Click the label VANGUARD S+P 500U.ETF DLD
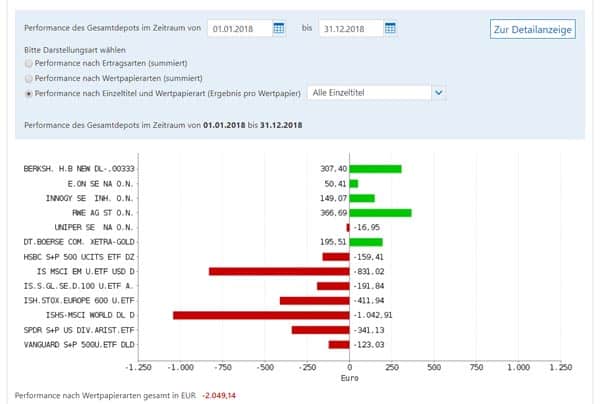The image size is (600, 404). tap(79, 345)
